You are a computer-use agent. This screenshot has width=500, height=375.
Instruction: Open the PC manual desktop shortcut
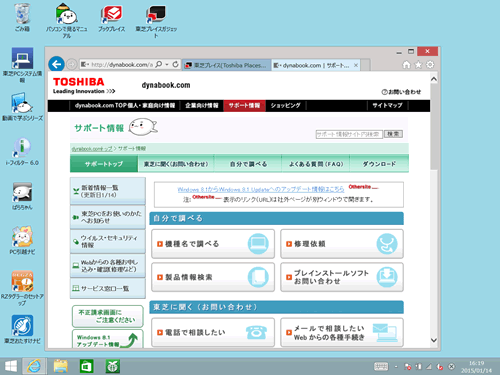point(67,20)
